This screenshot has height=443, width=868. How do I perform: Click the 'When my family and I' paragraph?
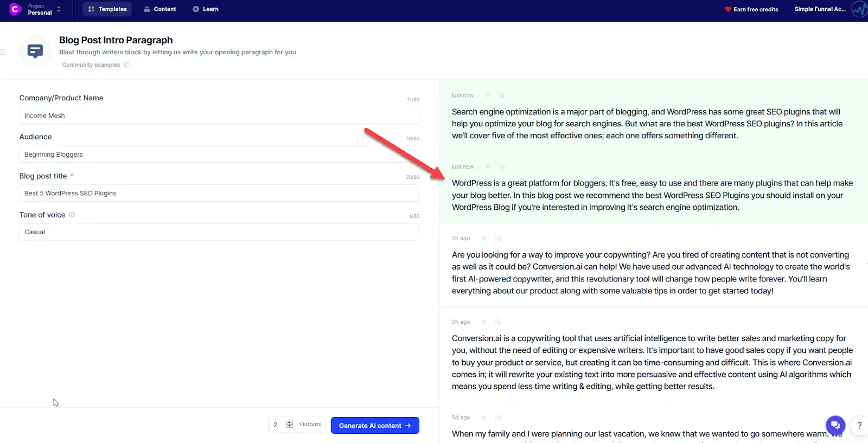click(x=647, y=434)
